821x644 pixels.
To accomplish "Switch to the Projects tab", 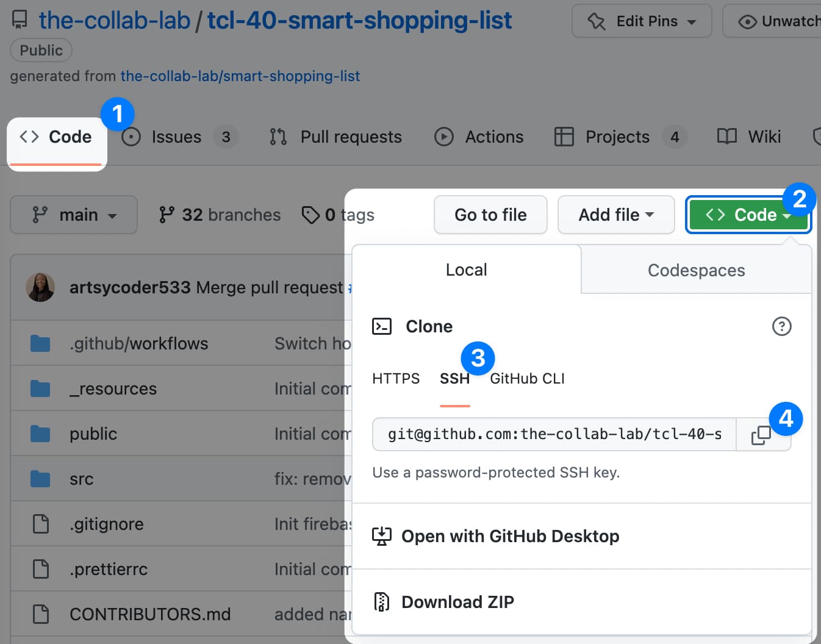I will pyautogui.click(x=620, y=137).
